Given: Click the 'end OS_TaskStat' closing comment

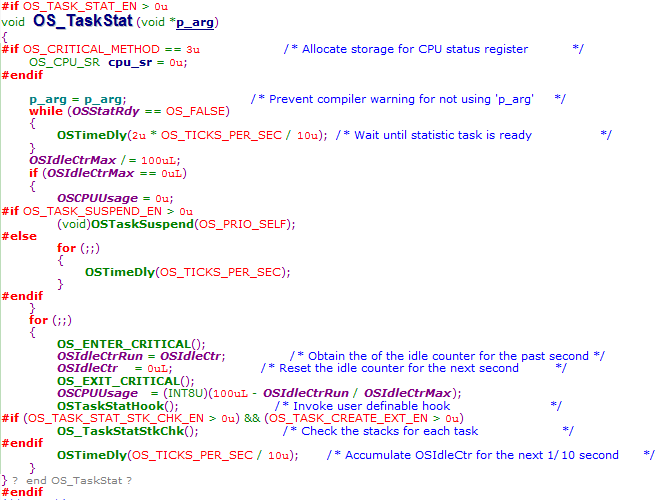Looking at the screenshot, I should coord(74,481).
